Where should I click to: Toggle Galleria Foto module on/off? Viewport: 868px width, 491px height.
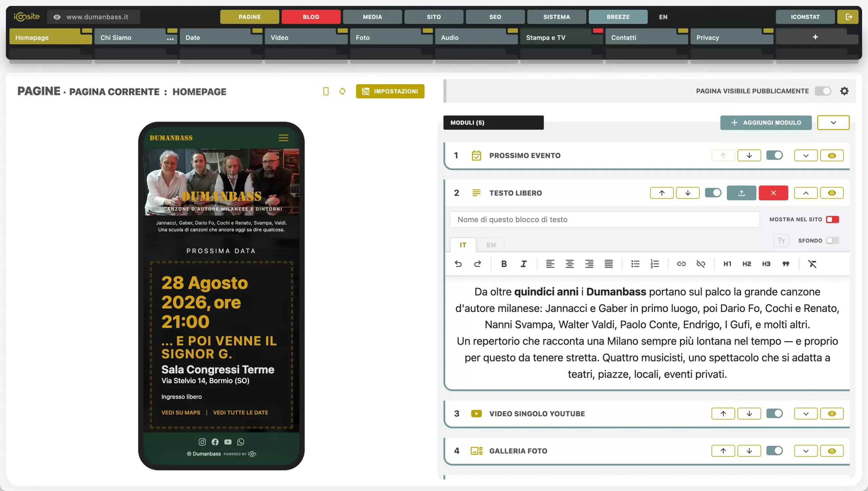[774, 451]
